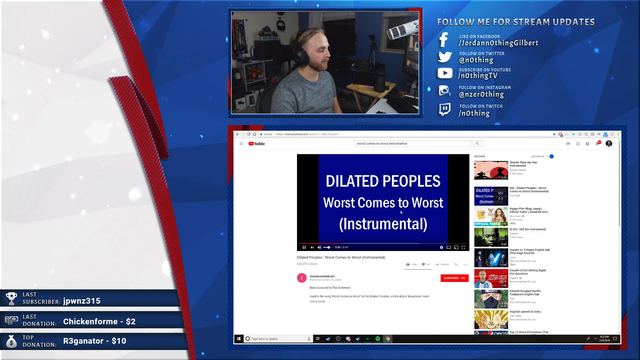
Task: Share the Dilated Peoples video
Action: (442, 264)
